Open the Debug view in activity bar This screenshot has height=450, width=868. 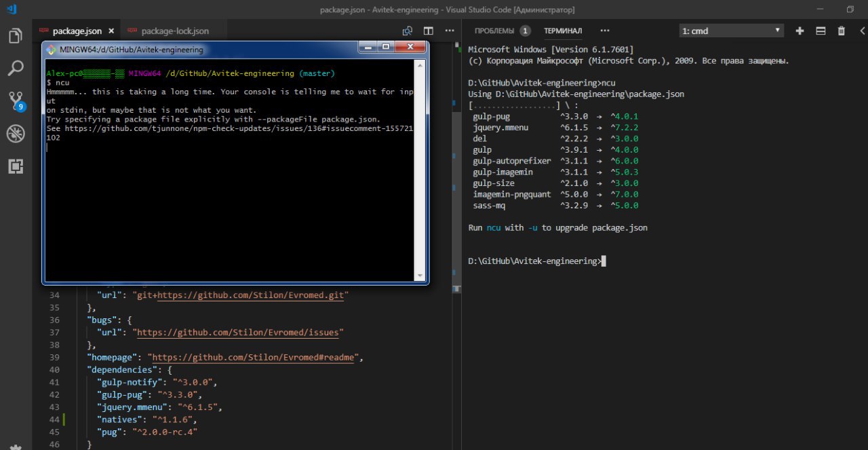15,134
